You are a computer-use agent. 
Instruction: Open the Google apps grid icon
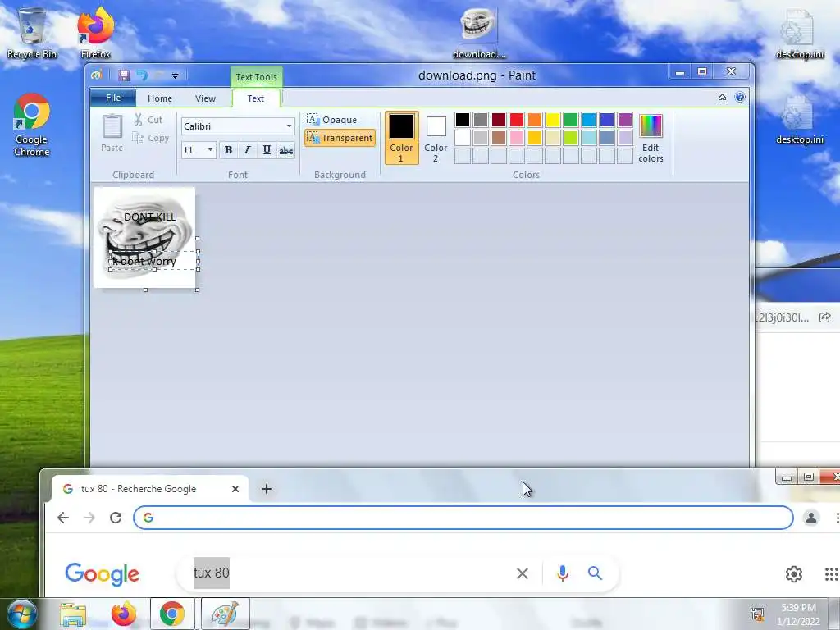[832, 573]
